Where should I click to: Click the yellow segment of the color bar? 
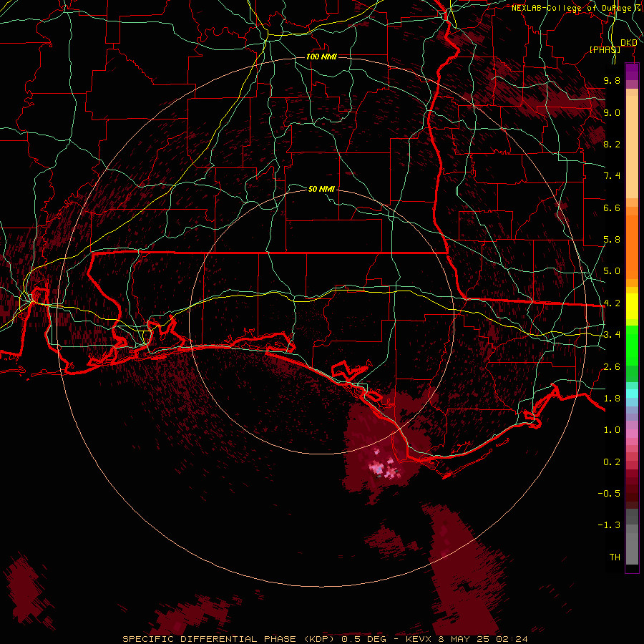(632, 306)
